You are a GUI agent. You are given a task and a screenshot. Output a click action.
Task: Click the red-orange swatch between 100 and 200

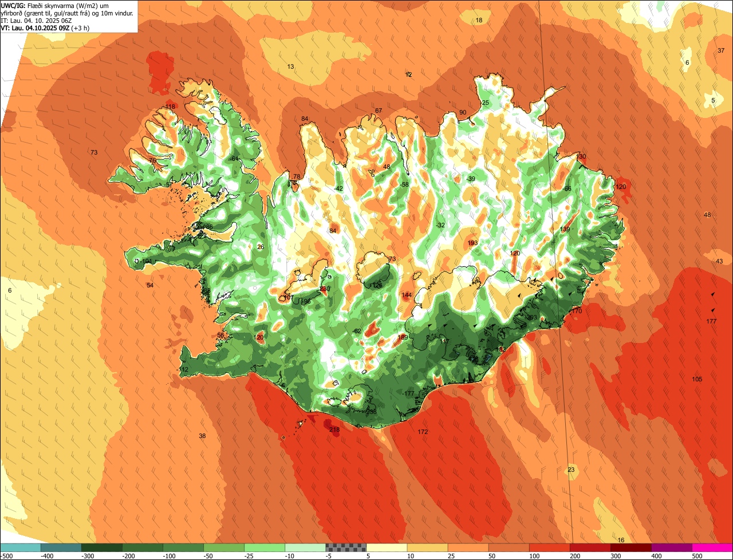pyautogui.click(x=550, y=547)
